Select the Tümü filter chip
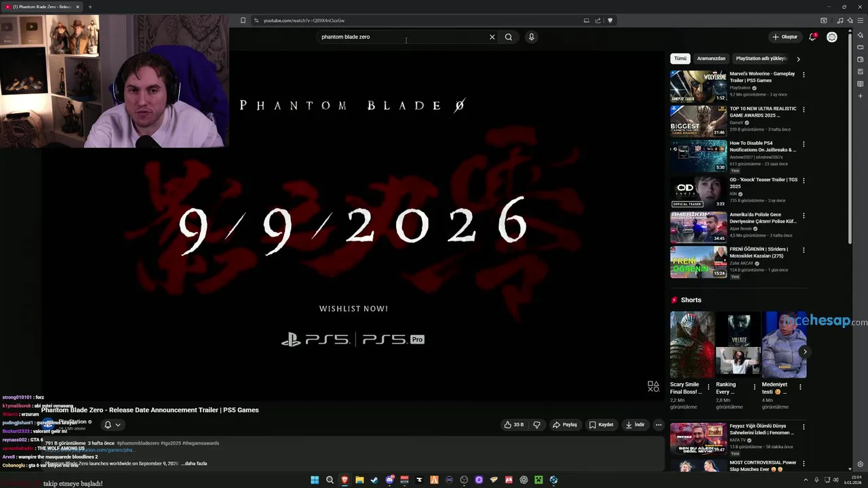Viewport: 868px width, 488px height. click(x=680, y=58)
